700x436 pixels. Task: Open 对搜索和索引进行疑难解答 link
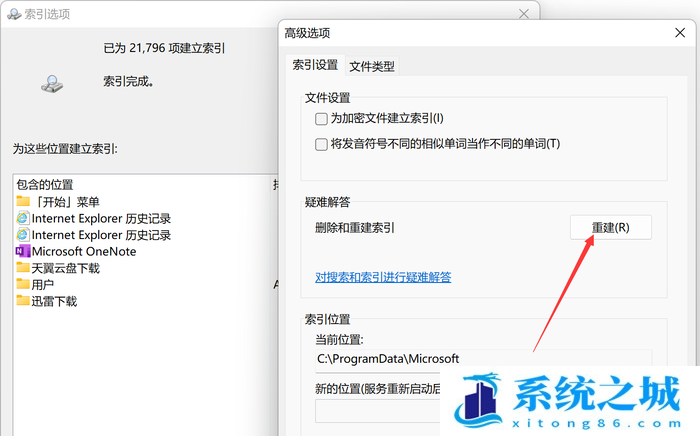[x=383, y=277]
